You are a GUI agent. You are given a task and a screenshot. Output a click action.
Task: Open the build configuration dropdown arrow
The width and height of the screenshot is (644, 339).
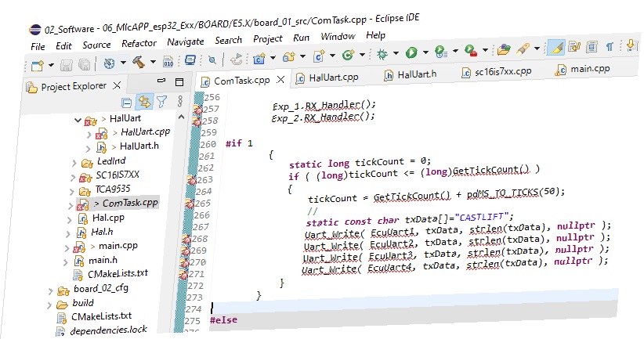click(123, 63)
